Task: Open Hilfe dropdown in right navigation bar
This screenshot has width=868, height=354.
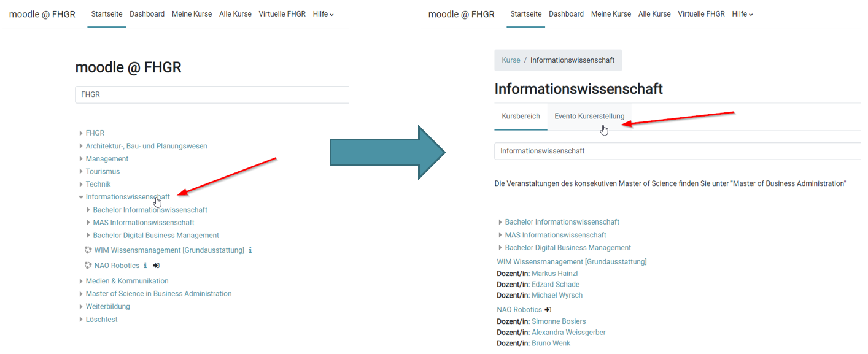Action: (x=742, y=14)
